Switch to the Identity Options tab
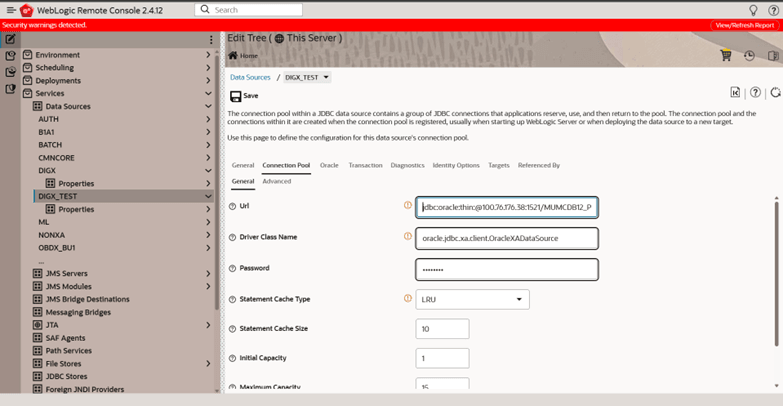Viewport: 783px width, 406px height. click(456, 165)
